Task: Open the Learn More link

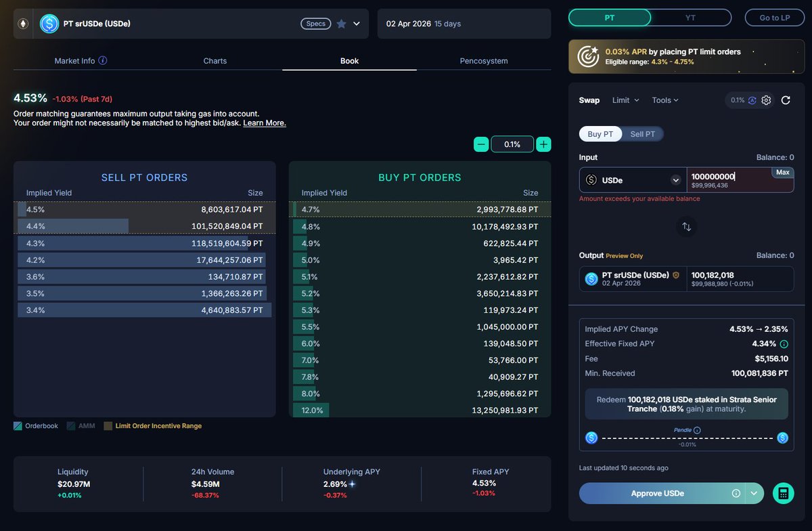Action: tap(265, 123)
